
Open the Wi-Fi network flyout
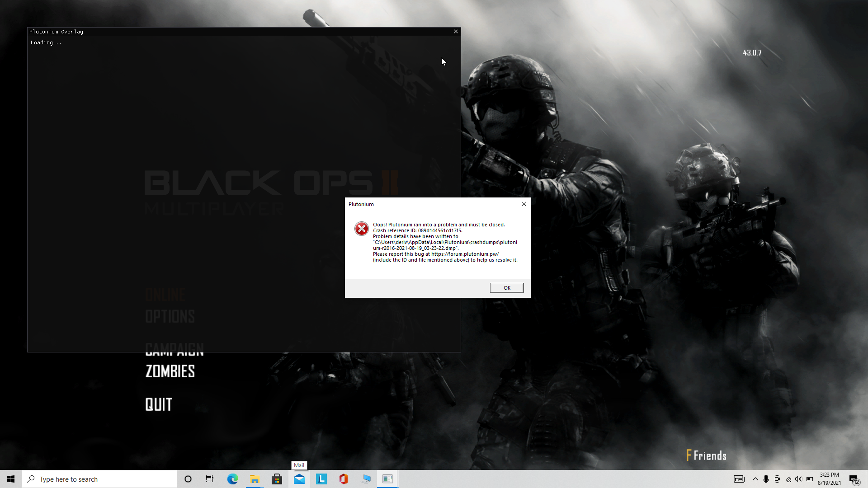point(788,479)
